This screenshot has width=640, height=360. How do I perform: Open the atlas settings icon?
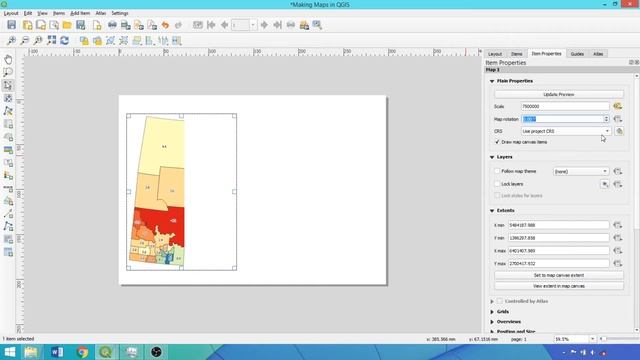[317, 25]
